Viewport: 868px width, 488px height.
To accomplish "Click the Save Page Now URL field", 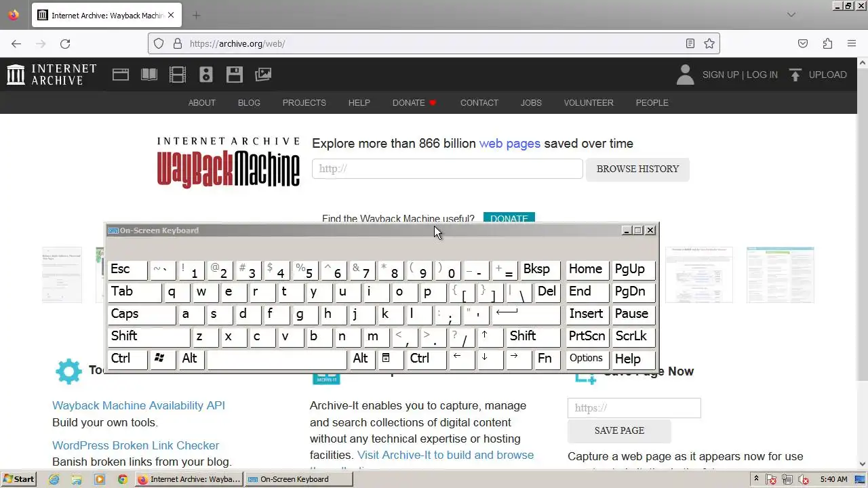I will (634, 408).
